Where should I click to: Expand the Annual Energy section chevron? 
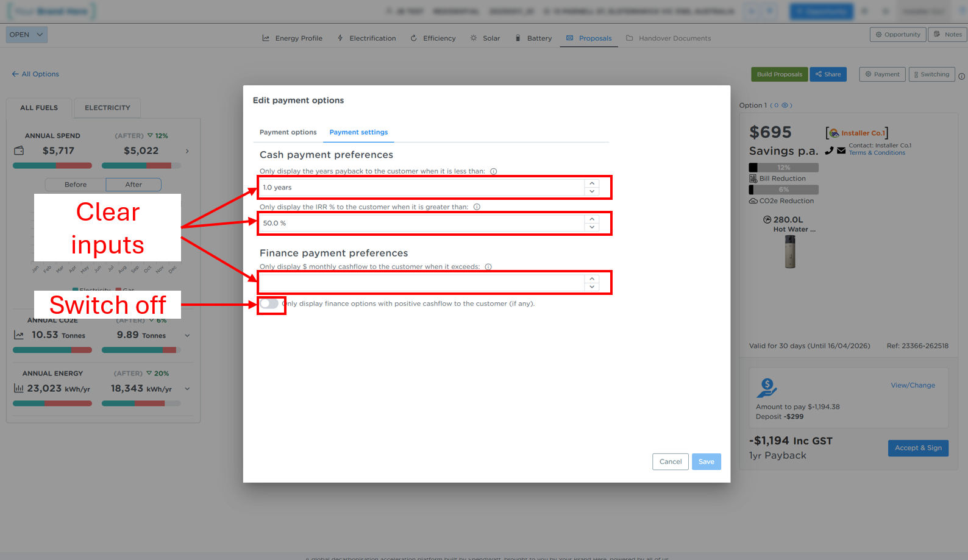click(x=187, y=389)
